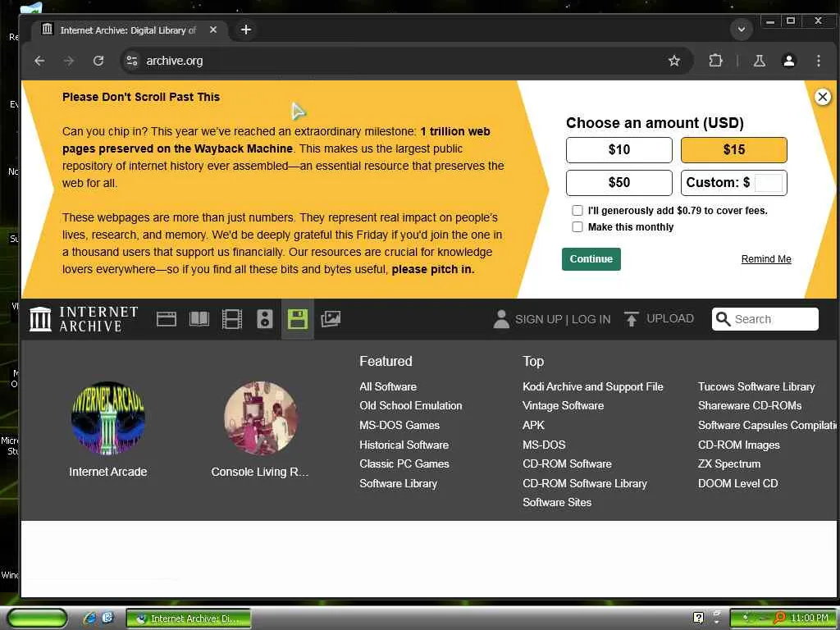Open Classic PC Games link
Screen dimensions: 840x630
click(x=404, y=464)
